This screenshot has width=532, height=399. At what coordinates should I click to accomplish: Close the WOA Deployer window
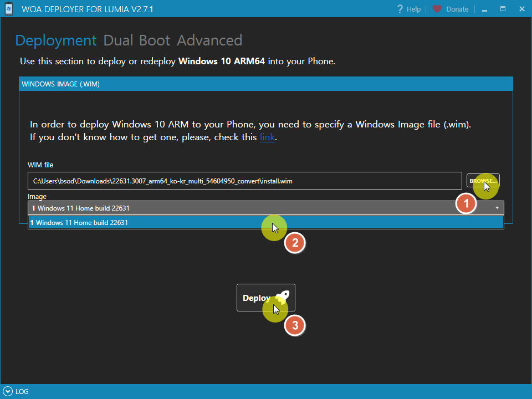tap(522, 9)
